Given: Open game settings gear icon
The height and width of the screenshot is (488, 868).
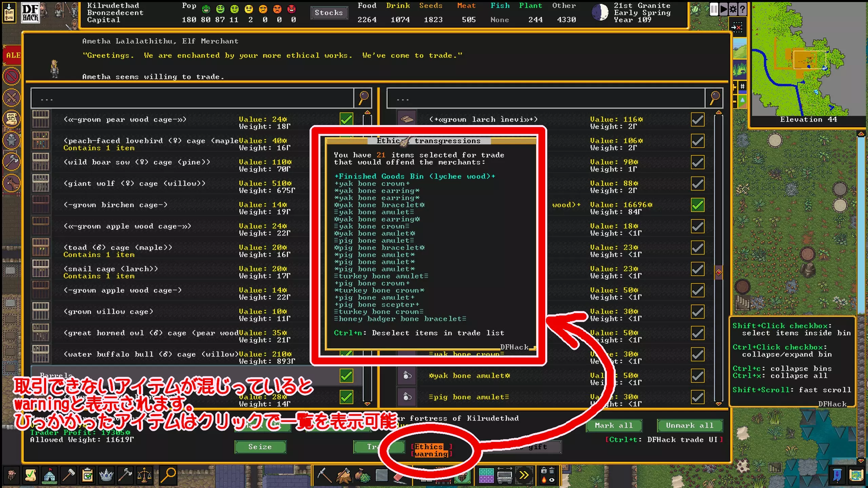Looking at the screenshot, I should click(733, 9).
